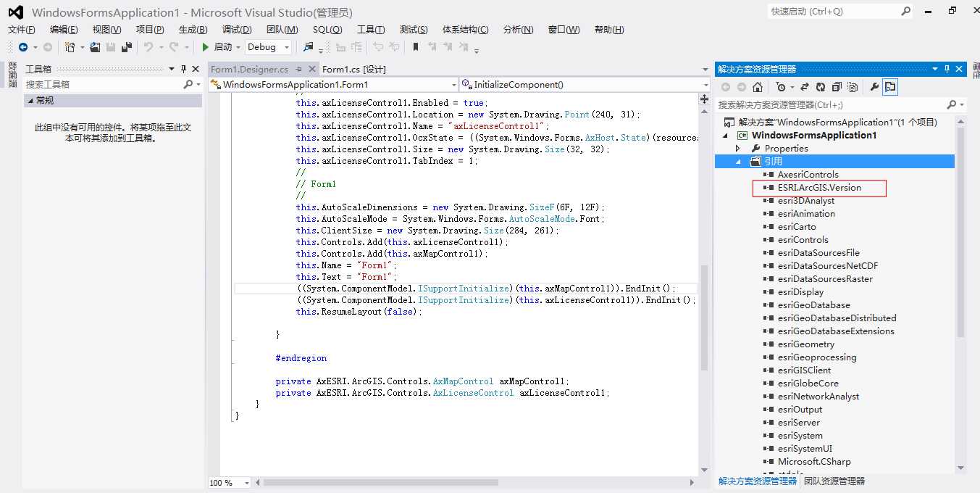
Task: Open the 编辑(E) menu
Action: [64, 30]
